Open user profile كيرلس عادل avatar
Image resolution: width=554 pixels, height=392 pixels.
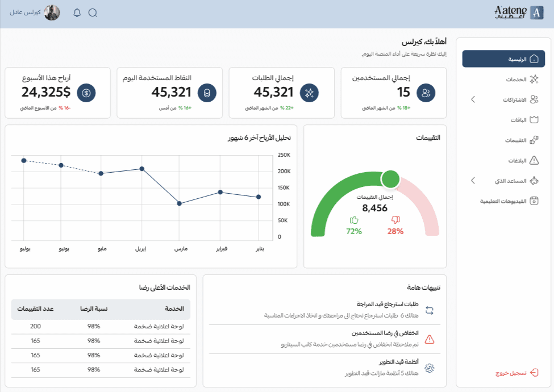click(52, 13)
